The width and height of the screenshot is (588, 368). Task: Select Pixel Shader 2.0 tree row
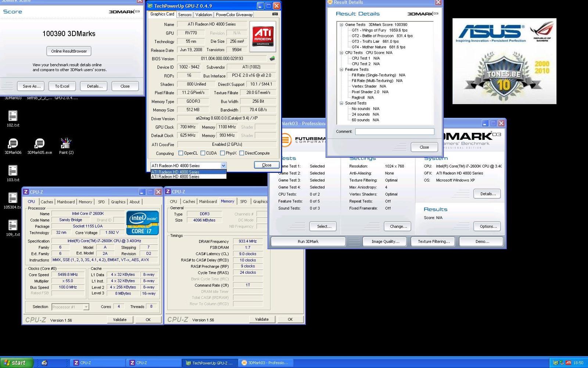(x=370, y=92)
